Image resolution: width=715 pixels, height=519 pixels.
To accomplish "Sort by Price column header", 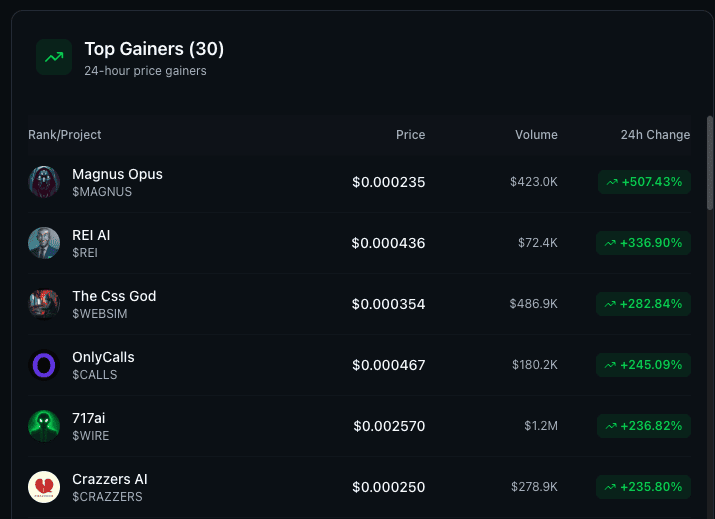I will click(x=410, y=135).
